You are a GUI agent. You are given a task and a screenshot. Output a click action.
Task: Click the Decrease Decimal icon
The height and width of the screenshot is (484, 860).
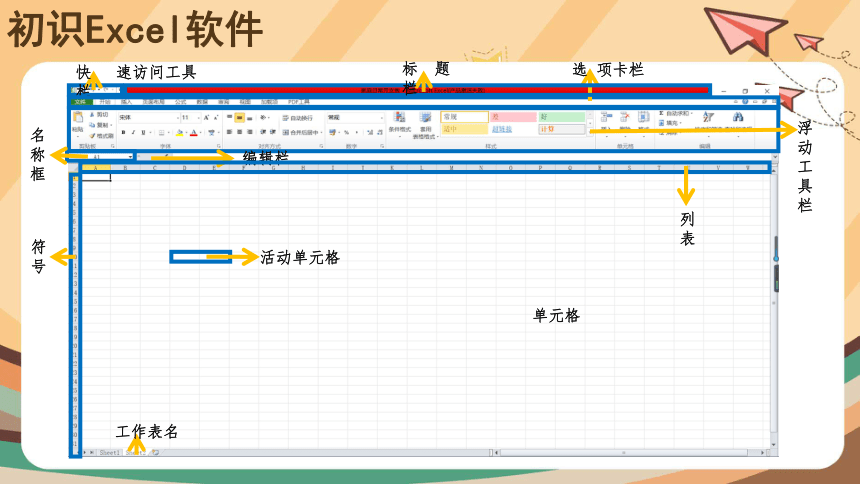click(x=380, y=132)
